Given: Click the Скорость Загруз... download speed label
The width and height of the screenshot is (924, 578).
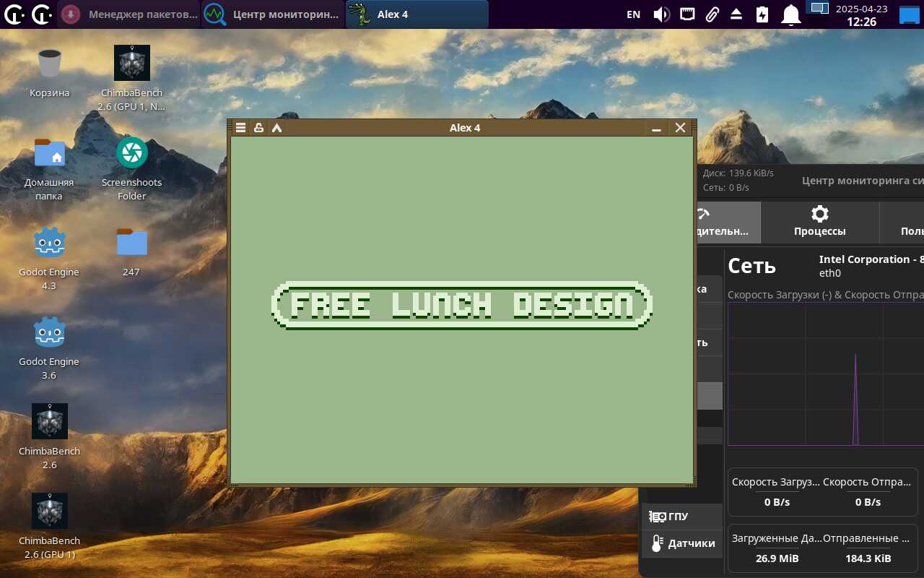Looking at the screenshot, I should click(x=776, y=482).
